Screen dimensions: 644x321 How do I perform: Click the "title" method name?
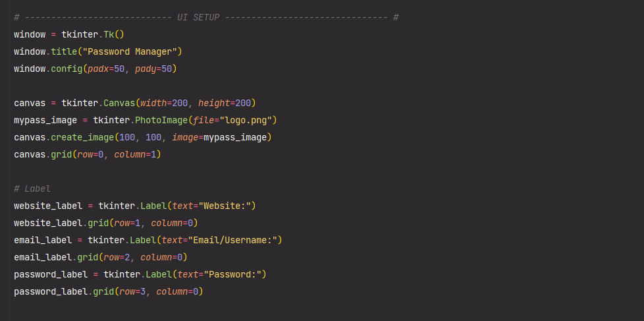[64, 52]
